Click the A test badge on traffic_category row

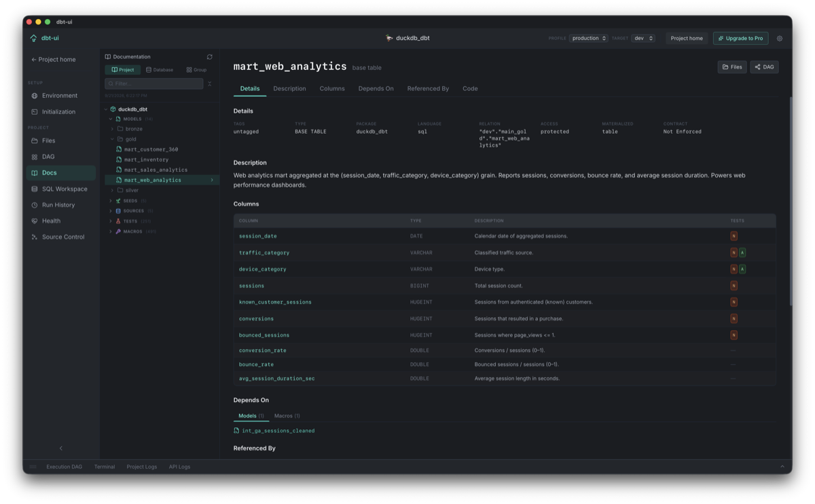742,253
